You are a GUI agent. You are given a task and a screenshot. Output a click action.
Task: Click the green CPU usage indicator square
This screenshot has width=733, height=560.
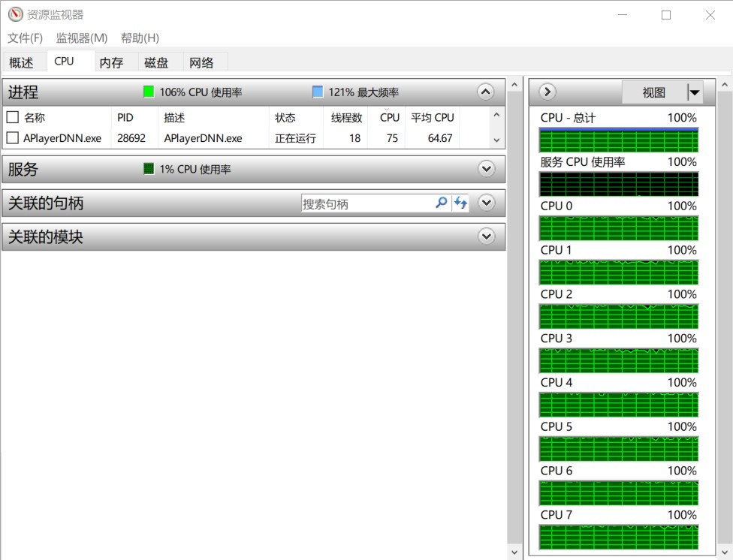coord(149,92)
